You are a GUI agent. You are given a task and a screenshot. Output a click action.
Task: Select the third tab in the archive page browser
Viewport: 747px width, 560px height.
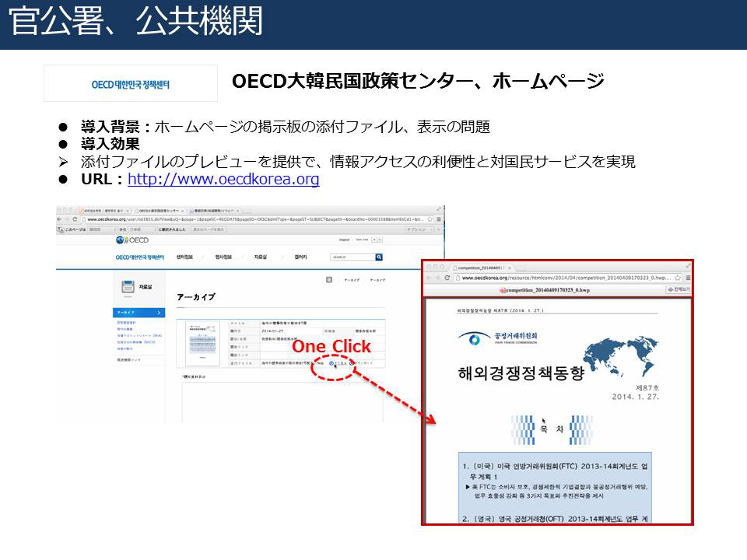tap(213, 210)
